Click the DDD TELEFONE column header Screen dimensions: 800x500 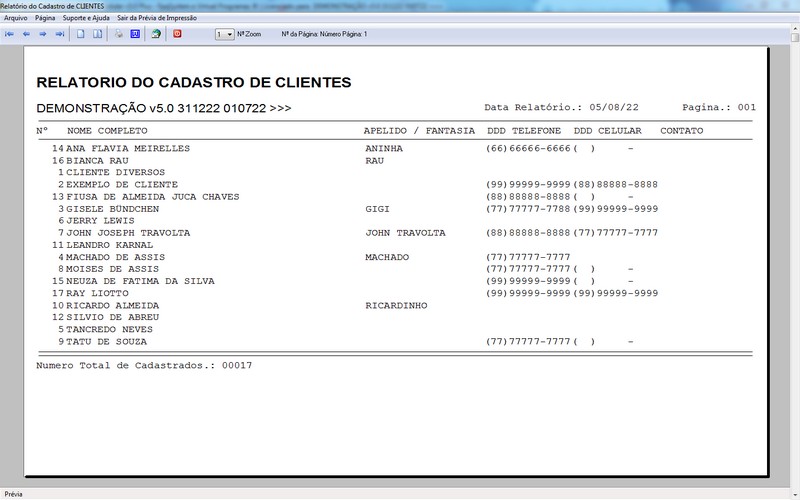[x=524, y=131]
